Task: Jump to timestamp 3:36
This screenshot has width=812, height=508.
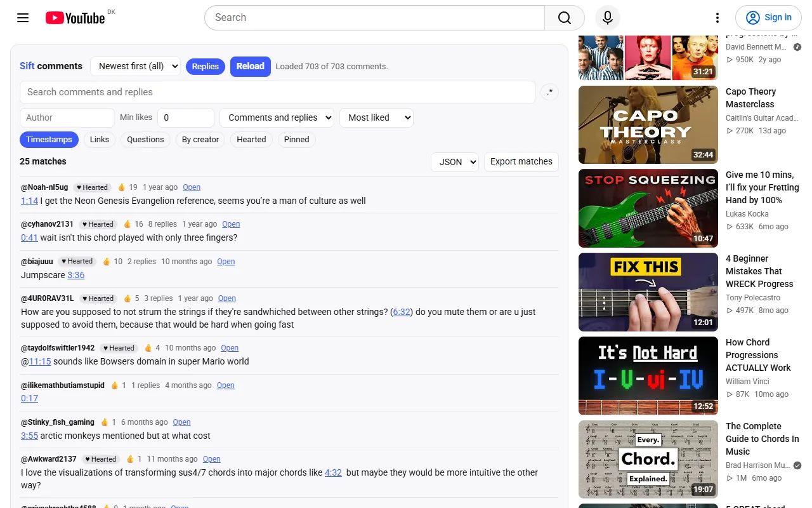Action: (x=75, y=275)
